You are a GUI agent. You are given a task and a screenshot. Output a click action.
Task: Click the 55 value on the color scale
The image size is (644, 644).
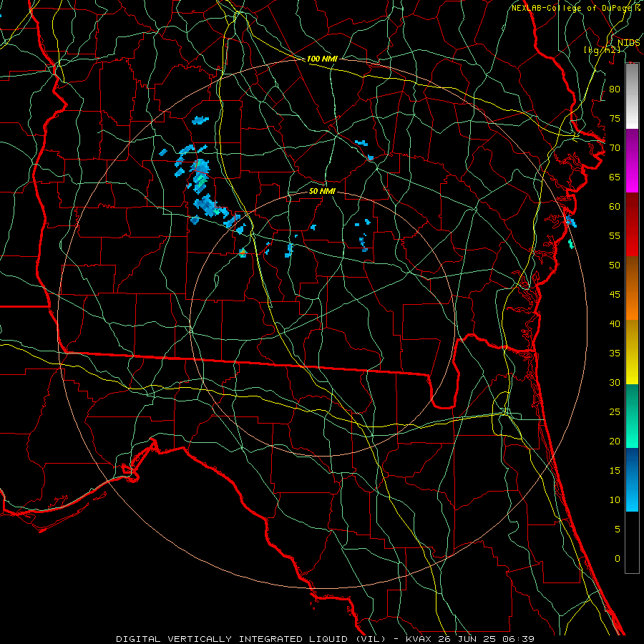click(615, 235)
